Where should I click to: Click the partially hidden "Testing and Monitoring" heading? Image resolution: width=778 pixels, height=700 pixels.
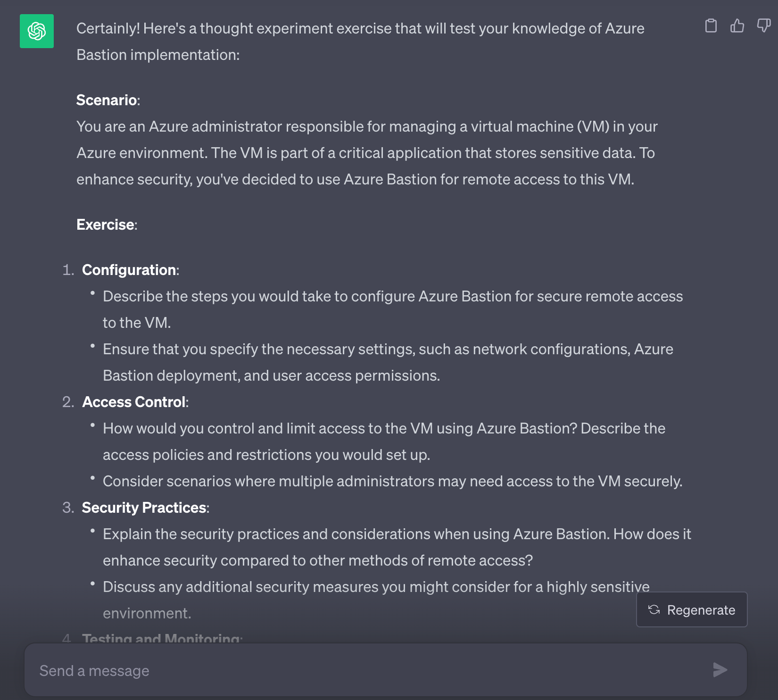pyautogui.click(x=161, y=638)
